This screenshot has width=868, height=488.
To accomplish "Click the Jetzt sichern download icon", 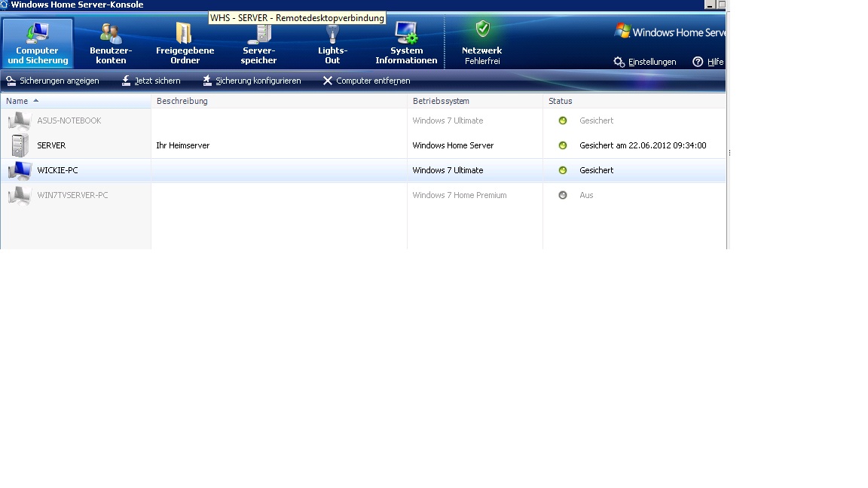I will point(127,81).
